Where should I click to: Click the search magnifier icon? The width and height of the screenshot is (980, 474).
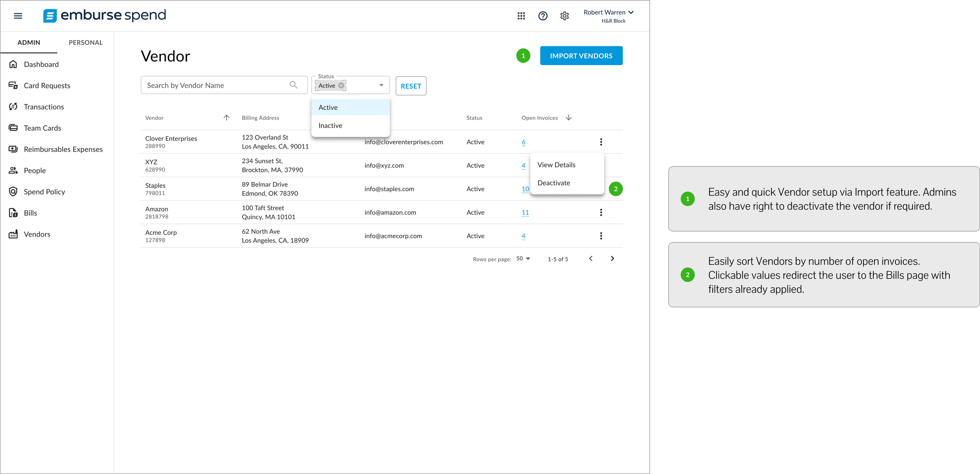click(294, 85)
